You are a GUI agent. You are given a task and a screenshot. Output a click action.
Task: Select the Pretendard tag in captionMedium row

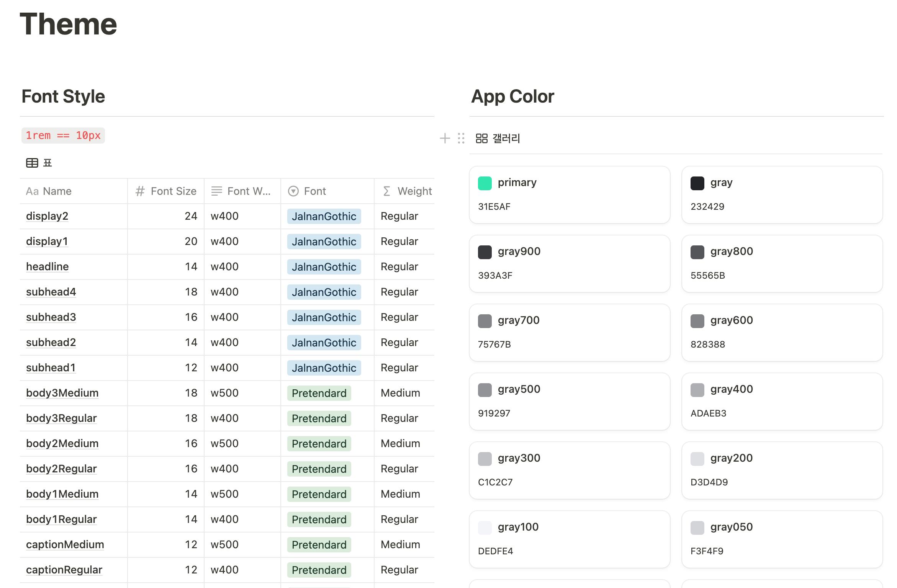(319, 545)
